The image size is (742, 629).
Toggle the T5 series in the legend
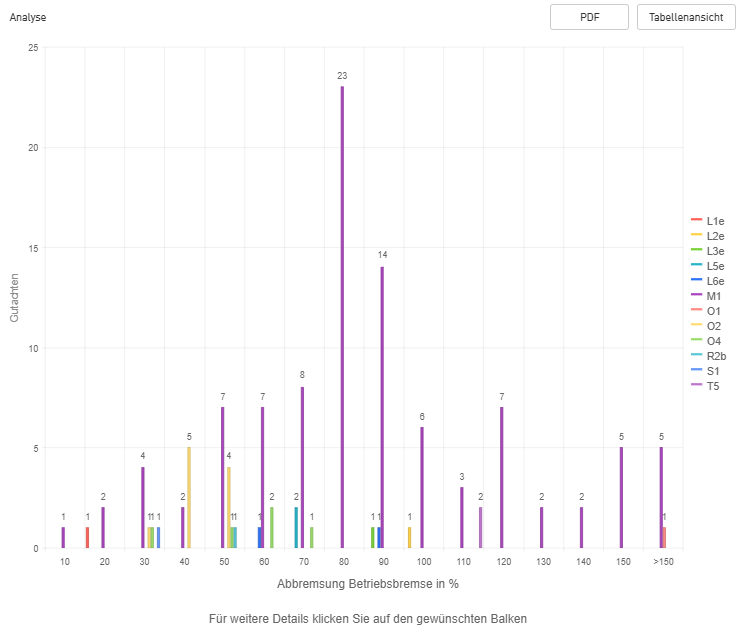[x=713, y=386]
